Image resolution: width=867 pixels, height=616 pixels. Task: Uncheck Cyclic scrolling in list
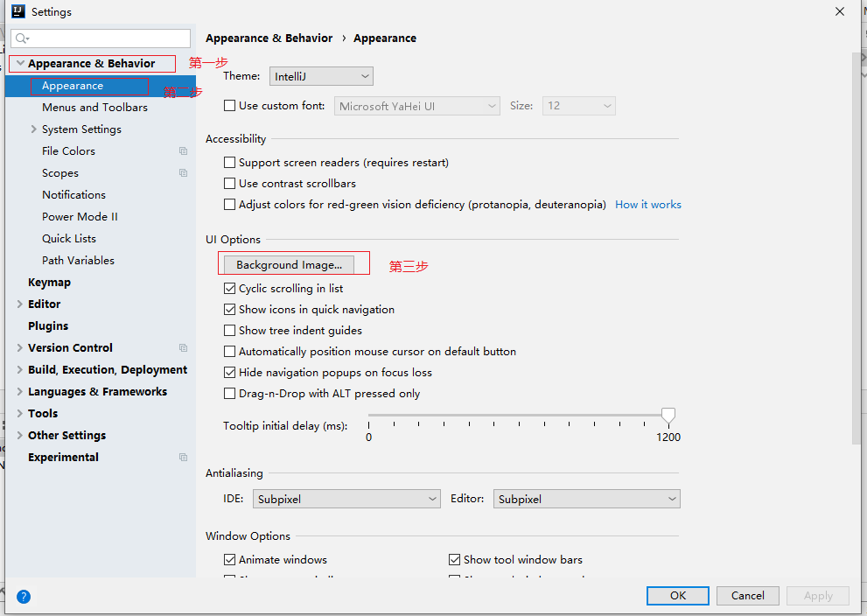click(229, 289)
